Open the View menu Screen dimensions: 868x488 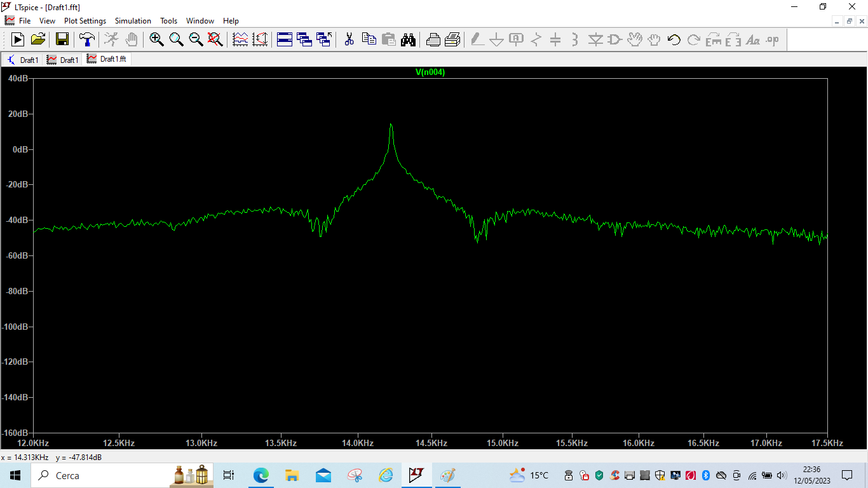(47, 21)
